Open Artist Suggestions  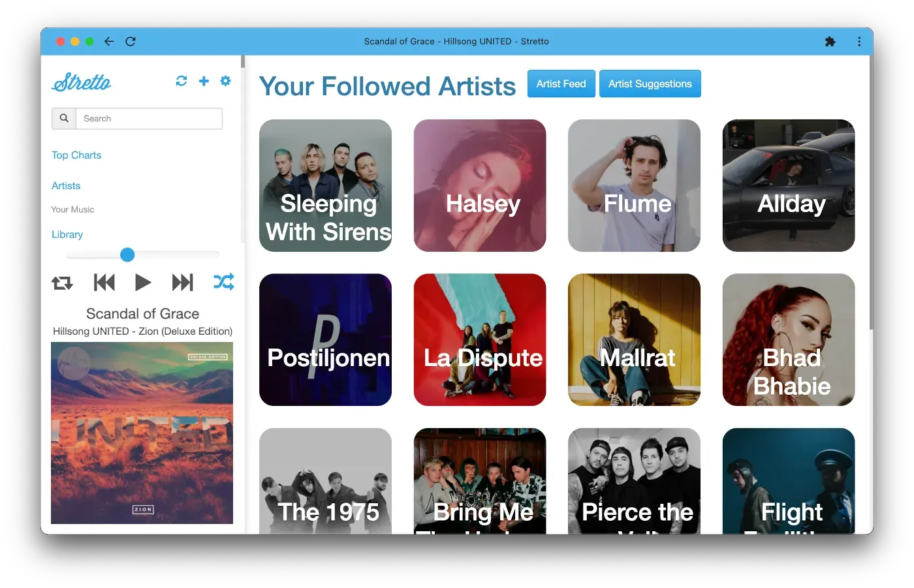pos(650,84)
